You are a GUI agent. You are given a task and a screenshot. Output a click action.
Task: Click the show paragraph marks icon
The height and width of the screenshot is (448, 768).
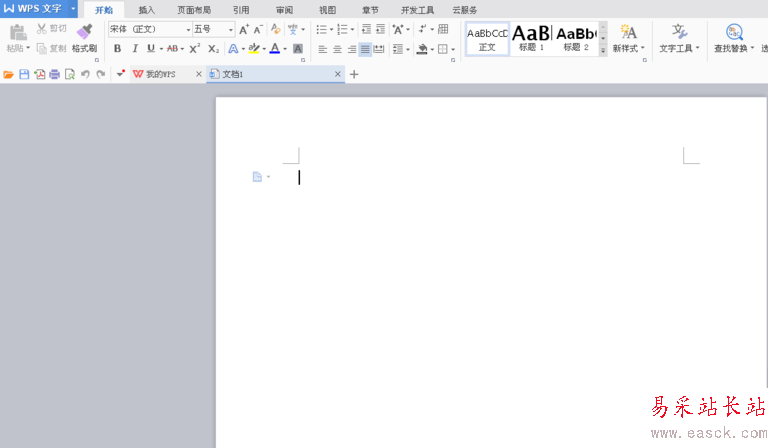[x=422, y=29]
